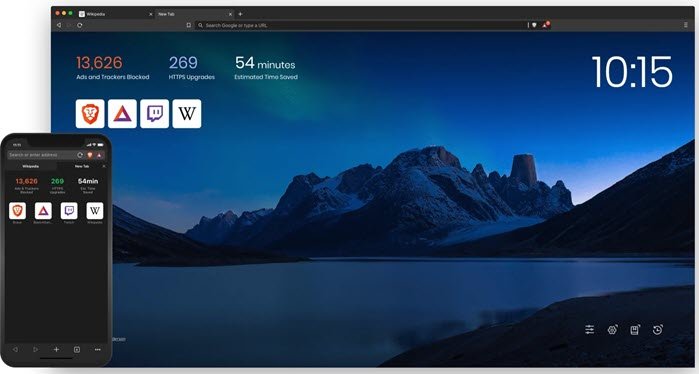Go back in the desktop browser
This screenshot has width=699, height=374.
click(59, 25)
